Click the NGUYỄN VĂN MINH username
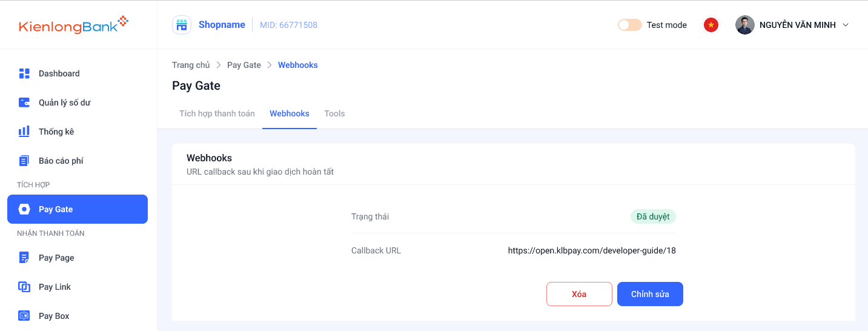This screenshot has width=868, height=331. (798, 25)
